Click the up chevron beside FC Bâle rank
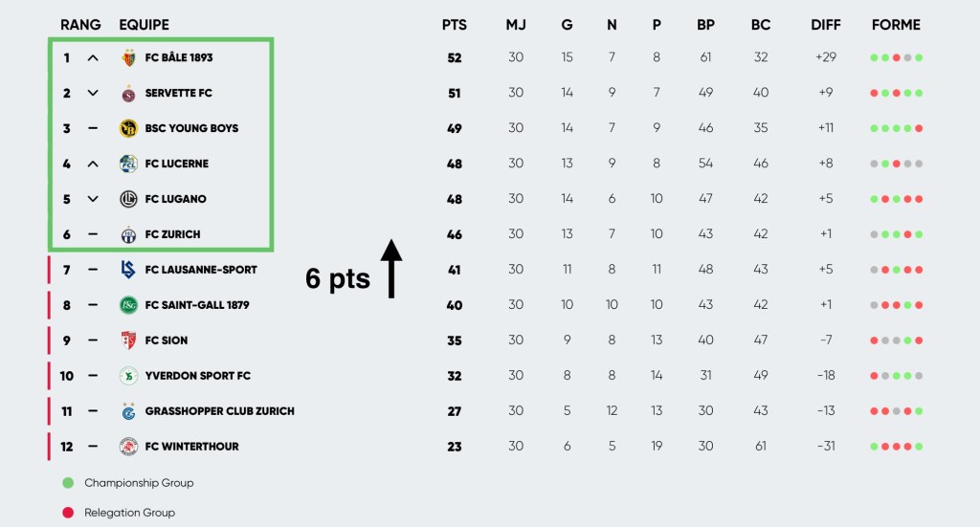Image resolution: width=980 pixels, height=527 pixels. [93, 58]
